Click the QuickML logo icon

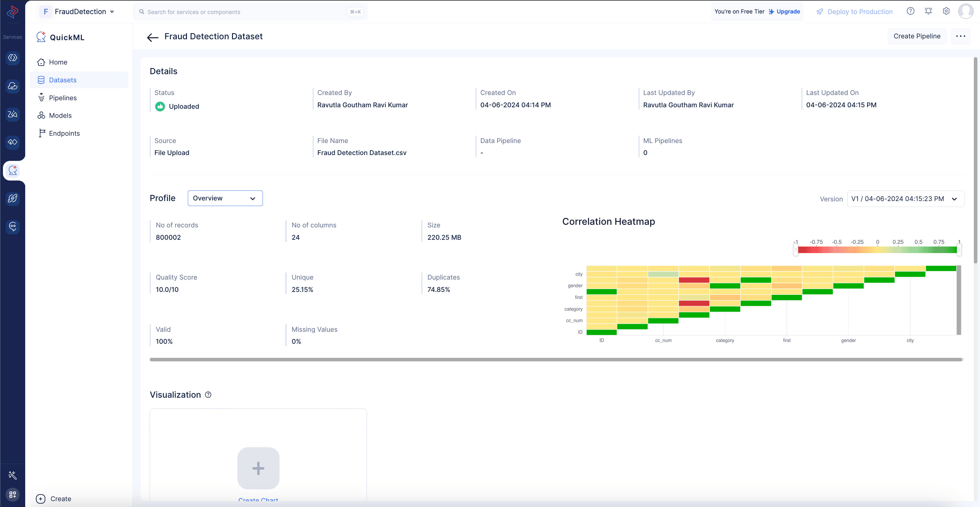click(x=41, y=37)
